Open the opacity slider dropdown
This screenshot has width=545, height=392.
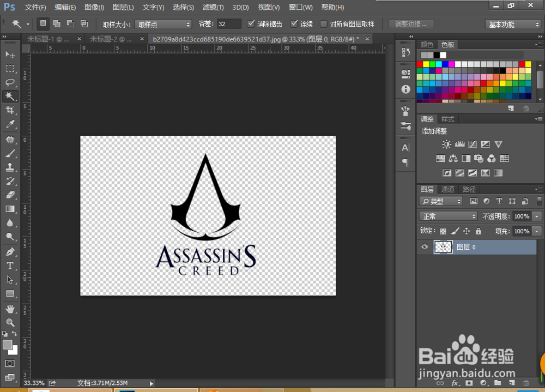pos(537,216)
